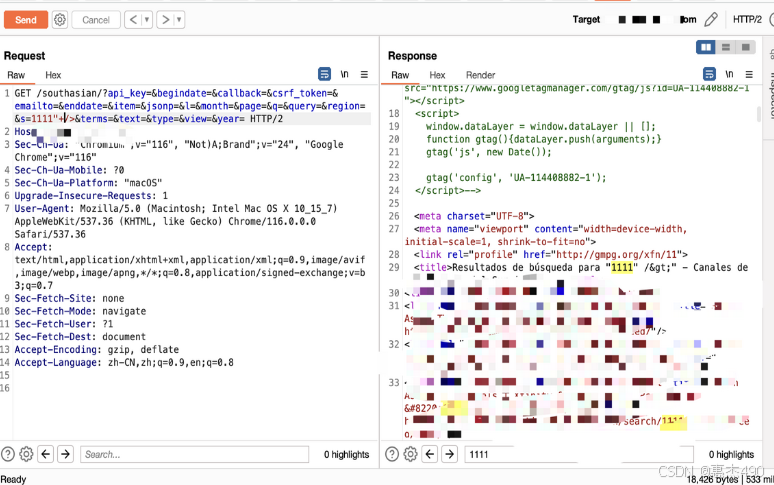This screenshot has height=485, width=774.
Task: Go to next request in history
Action: (x=165, y=19)
